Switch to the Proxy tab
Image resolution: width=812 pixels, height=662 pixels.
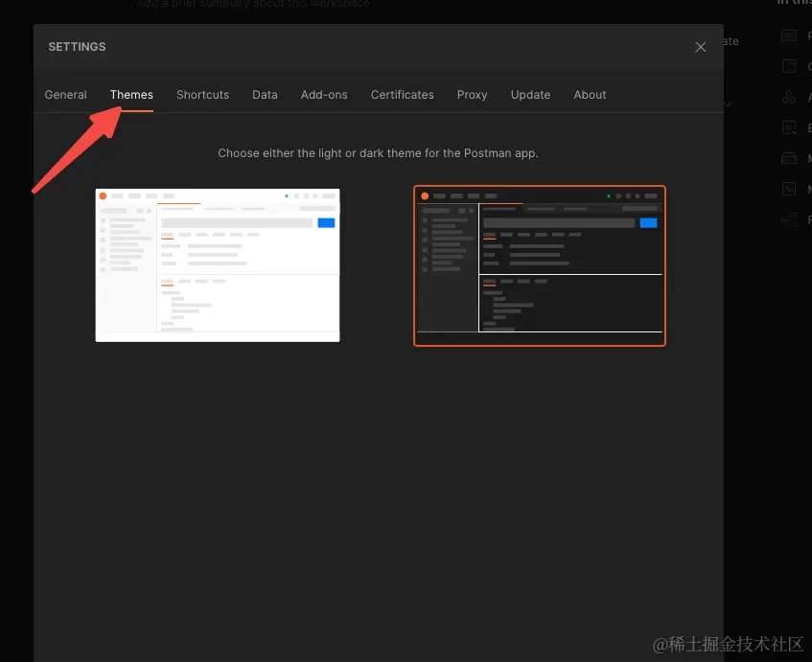[x=472, y=95]
